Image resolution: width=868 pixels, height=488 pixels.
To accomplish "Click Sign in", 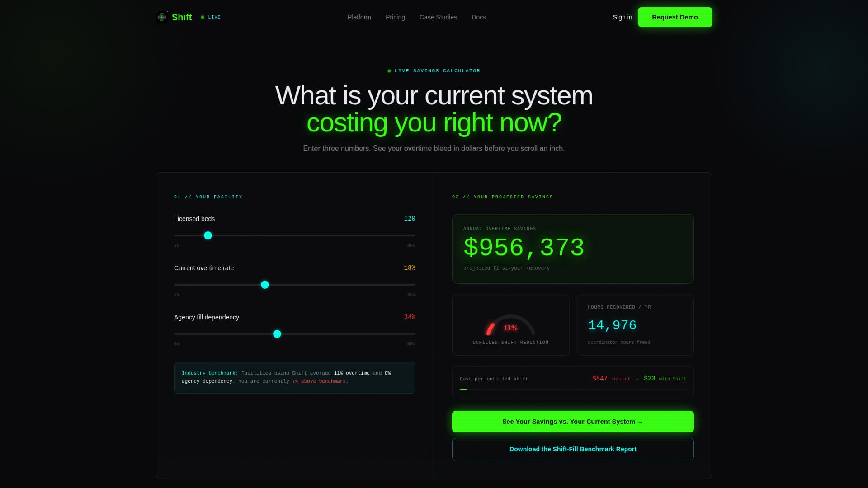I will point(623,17).
